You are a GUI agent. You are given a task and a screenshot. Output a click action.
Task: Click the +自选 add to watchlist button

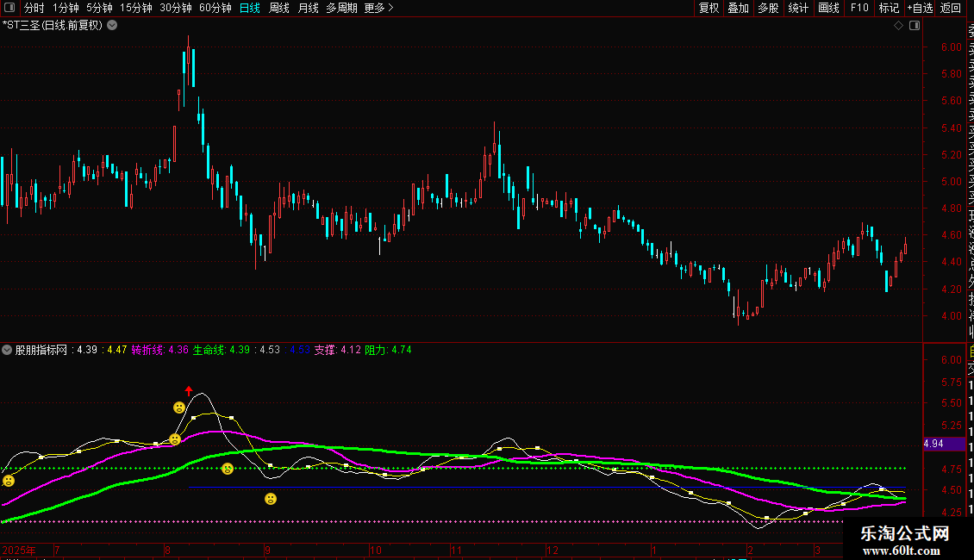(x=920, y=8)
